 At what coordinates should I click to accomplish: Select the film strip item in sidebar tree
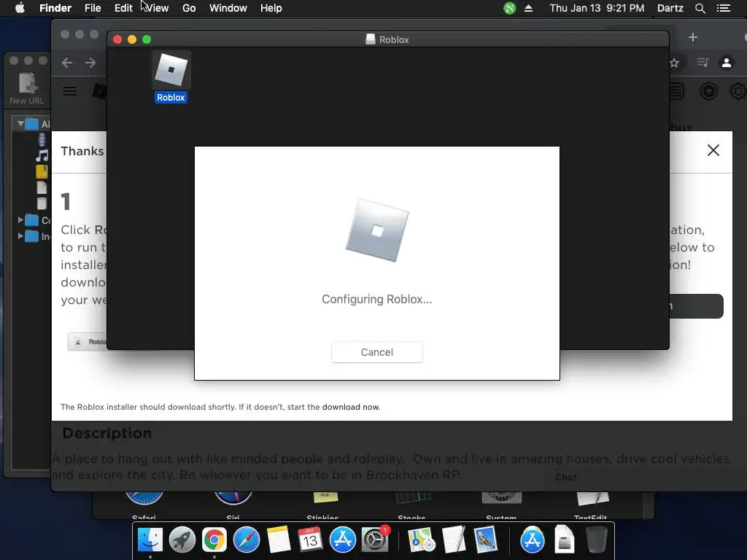[x=42, y=139]
